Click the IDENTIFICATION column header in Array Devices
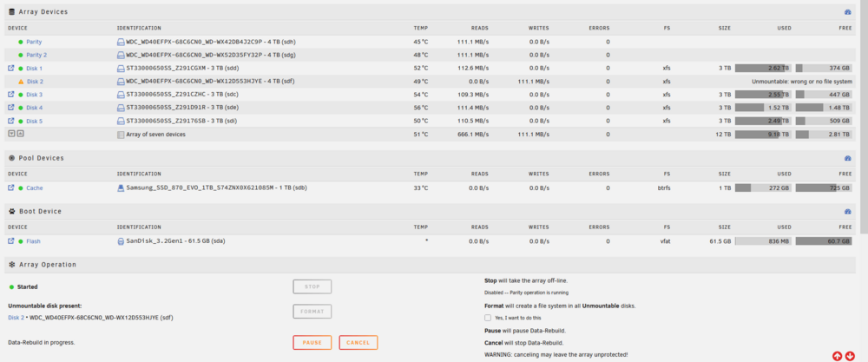 pyautogui.click(x=139, y=29)
